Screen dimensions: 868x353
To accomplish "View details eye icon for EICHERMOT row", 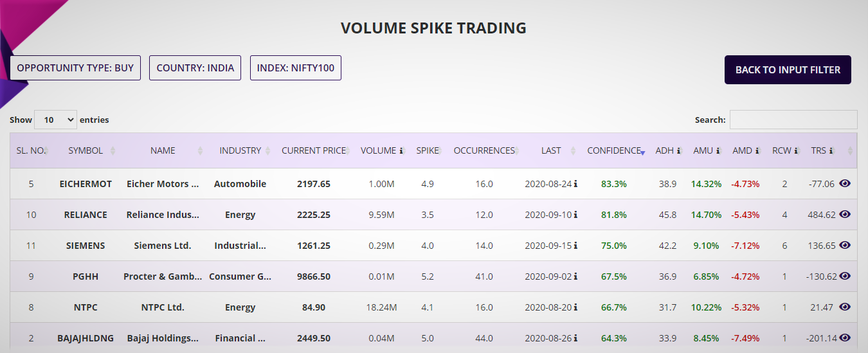I will coord(845,183).
